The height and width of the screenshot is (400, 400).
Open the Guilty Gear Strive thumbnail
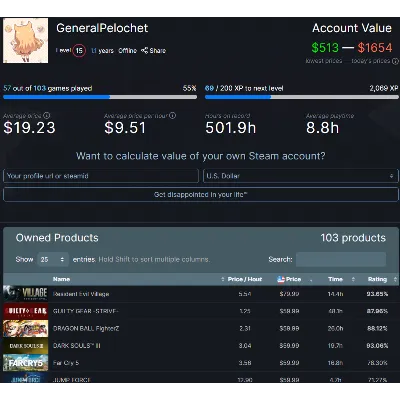click(25, 311)
